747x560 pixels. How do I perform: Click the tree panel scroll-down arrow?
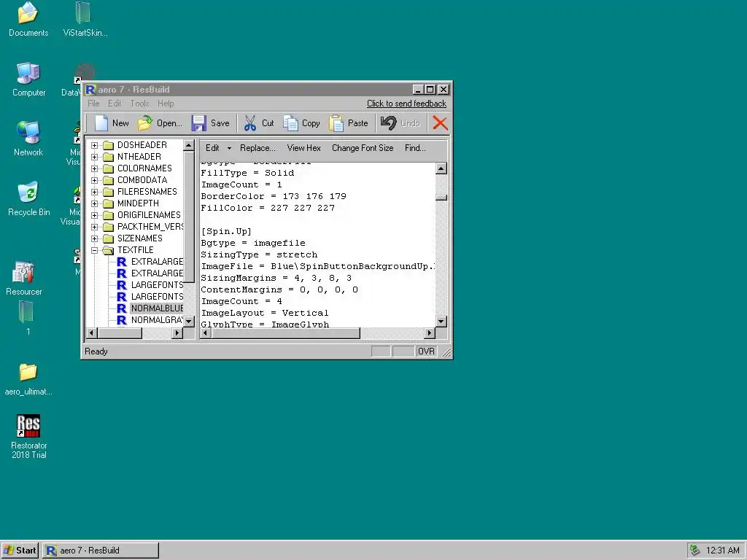(x=189, y=322)
